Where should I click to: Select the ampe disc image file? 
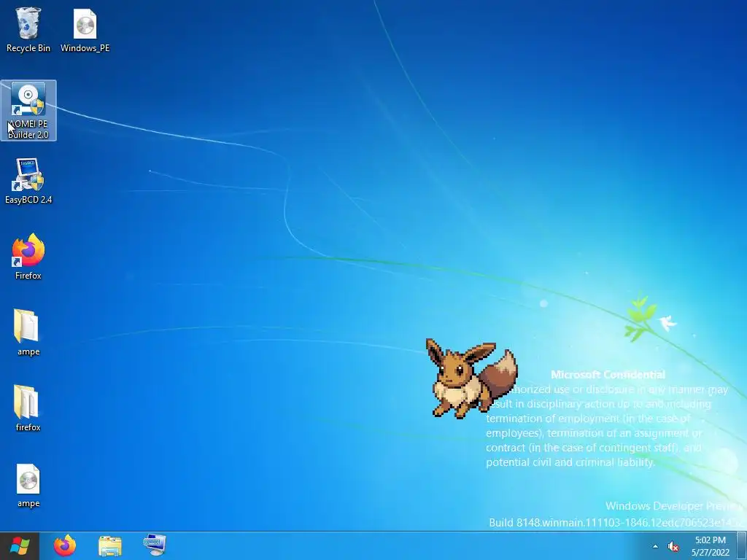tap(28, 486)
